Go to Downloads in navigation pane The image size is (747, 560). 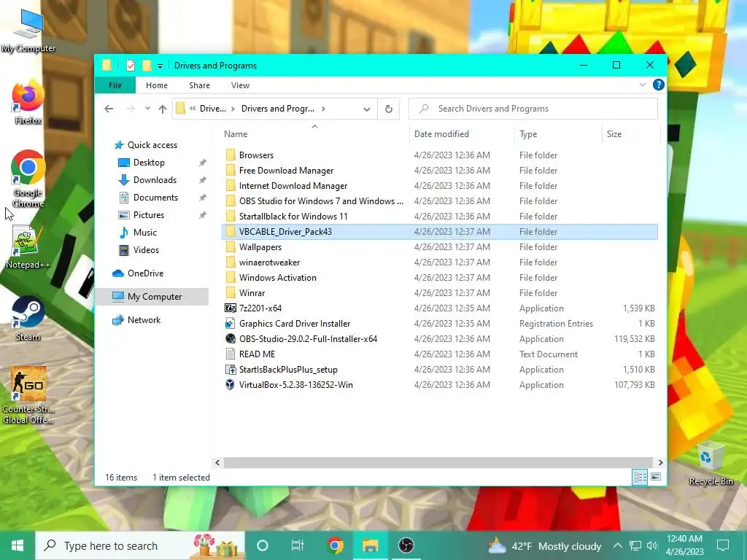pyautogui.click(x=155, y=180)
